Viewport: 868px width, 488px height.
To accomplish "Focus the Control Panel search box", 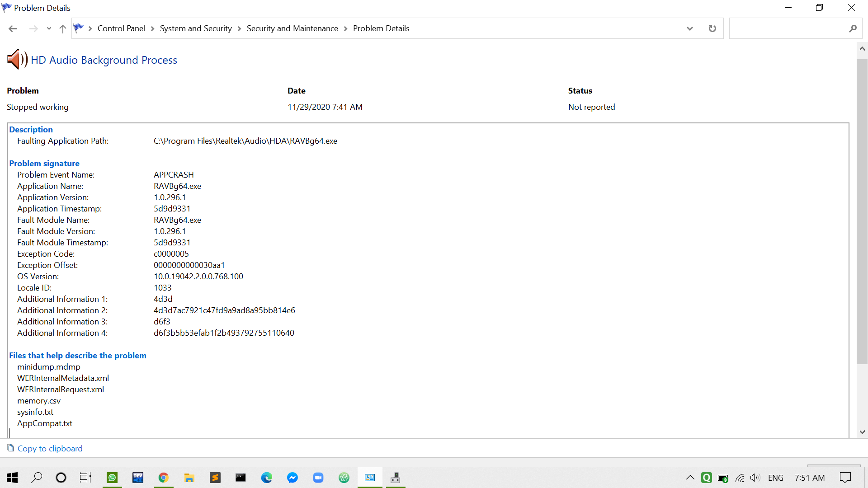I will (789, 28).
